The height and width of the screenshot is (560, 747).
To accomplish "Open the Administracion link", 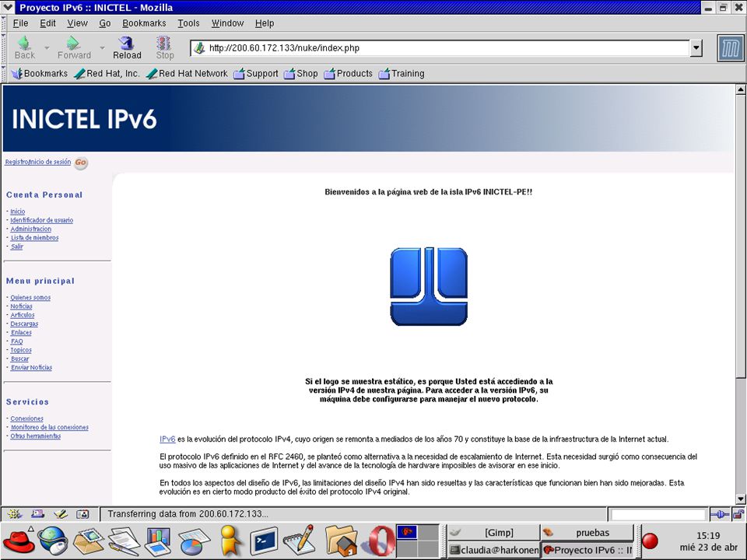I will (x=31, y=229).
